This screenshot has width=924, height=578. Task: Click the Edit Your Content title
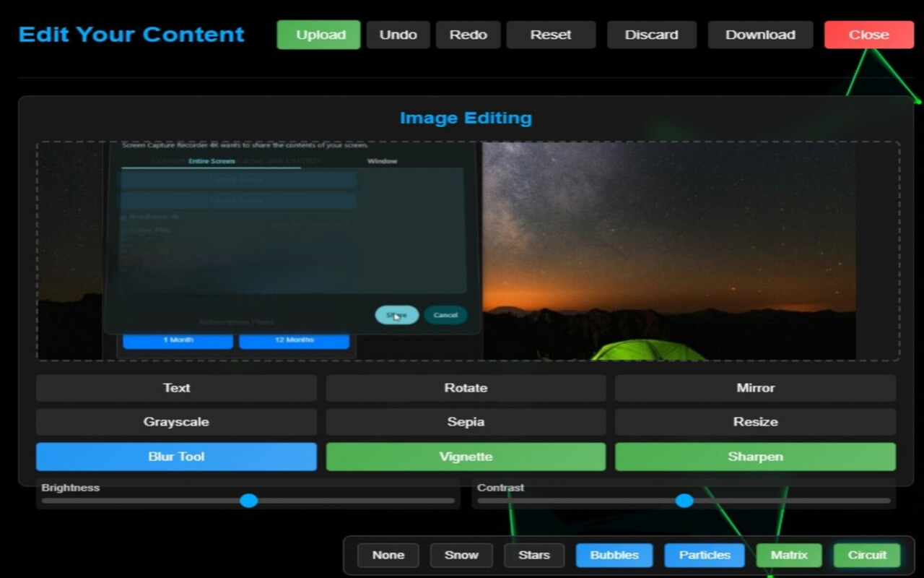point(131,35)
